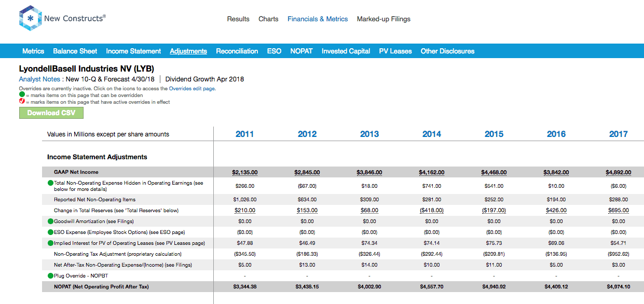This screenshot has height=304, width=644.
Task: Open the Other Disclosures tab
Action: [x=447, y=51]
